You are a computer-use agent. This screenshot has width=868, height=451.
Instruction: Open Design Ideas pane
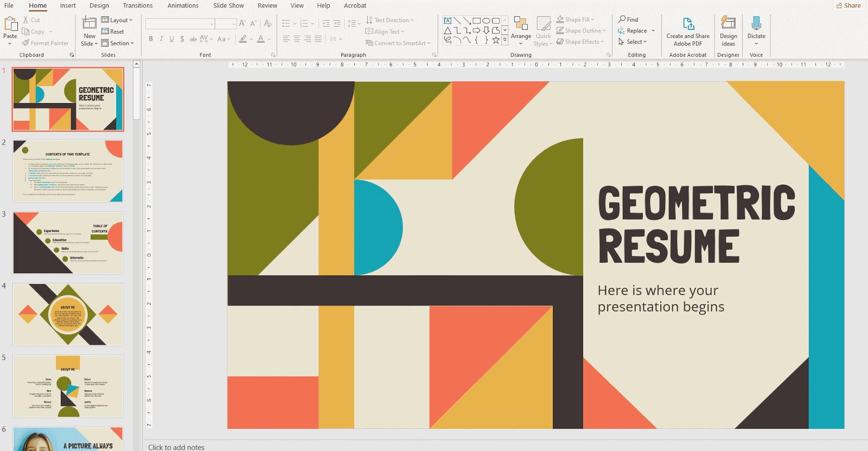(x=728, y=31)
